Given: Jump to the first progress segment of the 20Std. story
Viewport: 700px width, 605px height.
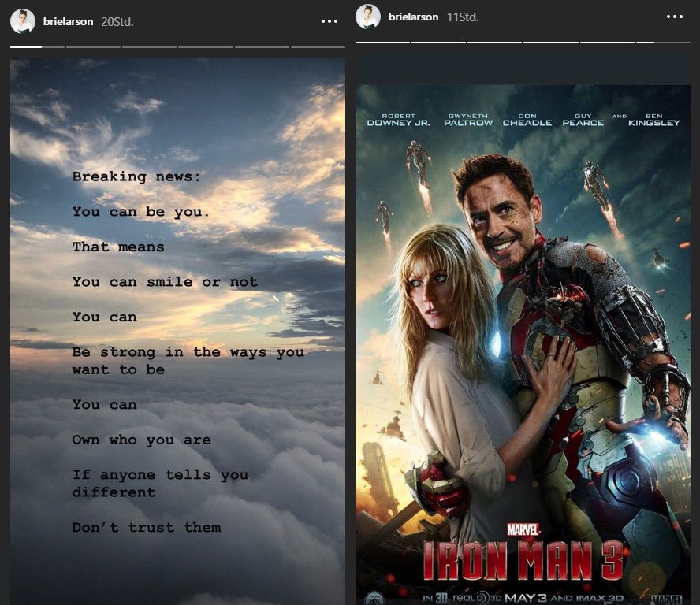Looking at the screenshot, I should (37, 46).
